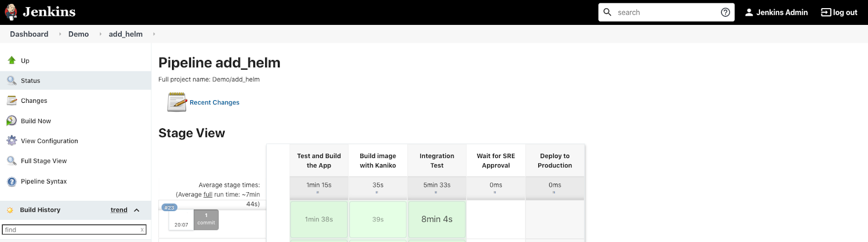
Task: Click the View Configuration gear icon
Action: click(11, 141)
